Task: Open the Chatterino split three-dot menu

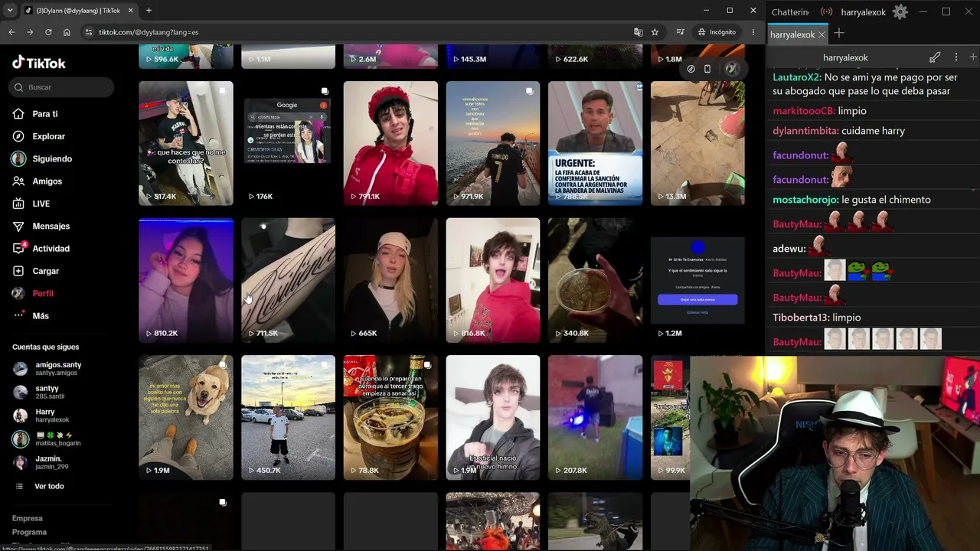Action: [x=955, y=57]
